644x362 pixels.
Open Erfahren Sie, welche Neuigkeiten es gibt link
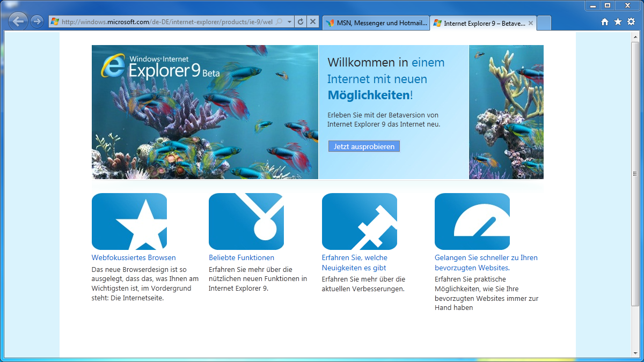point(355,263)
